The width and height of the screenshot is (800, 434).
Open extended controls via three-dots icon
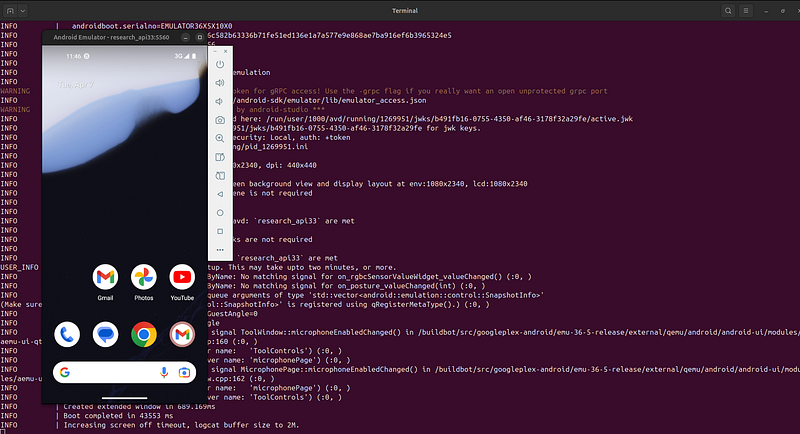tap(220, 250)
